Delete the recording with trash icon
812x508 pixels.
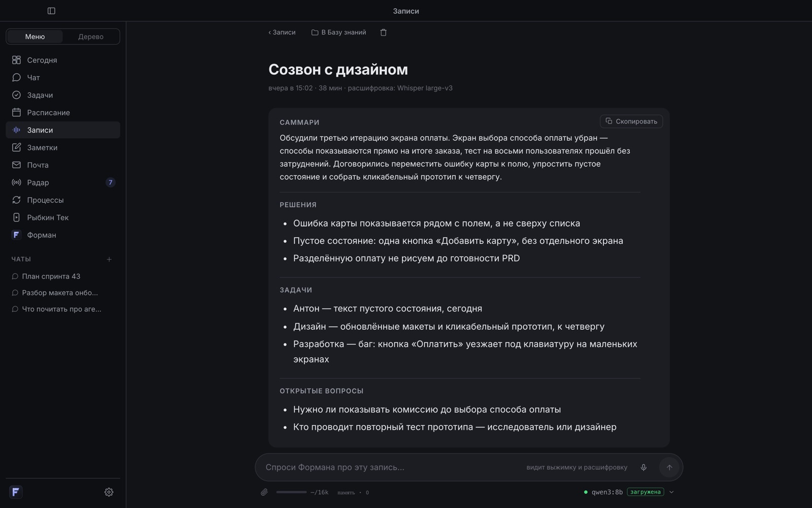384,33
